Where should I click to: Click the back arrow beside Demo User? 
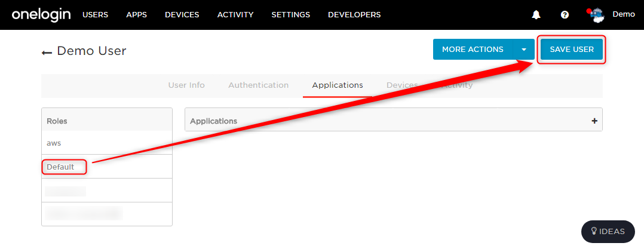click(x=47, y=53)
